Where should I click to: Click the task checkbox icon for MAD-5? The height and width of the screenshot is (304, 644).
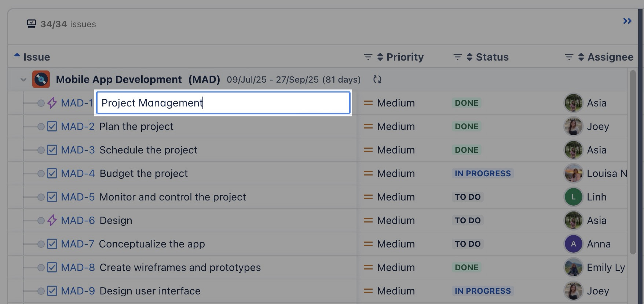tap(52, 197)
